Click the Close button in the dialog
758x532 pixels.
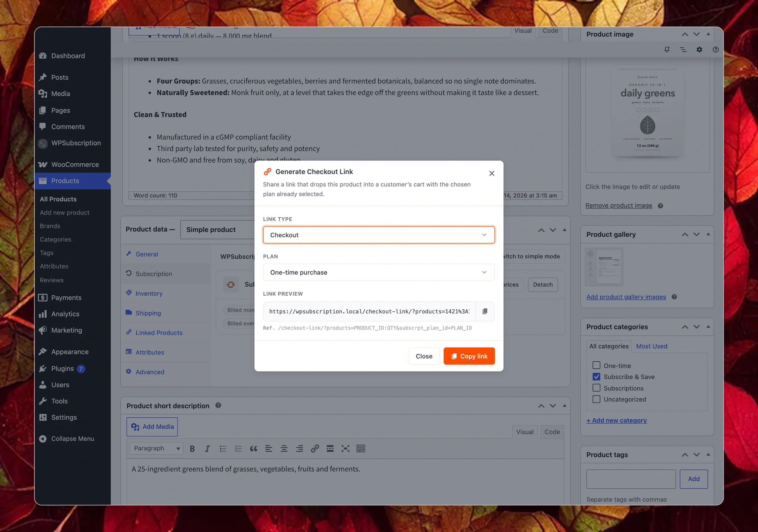tap(424, 356)
